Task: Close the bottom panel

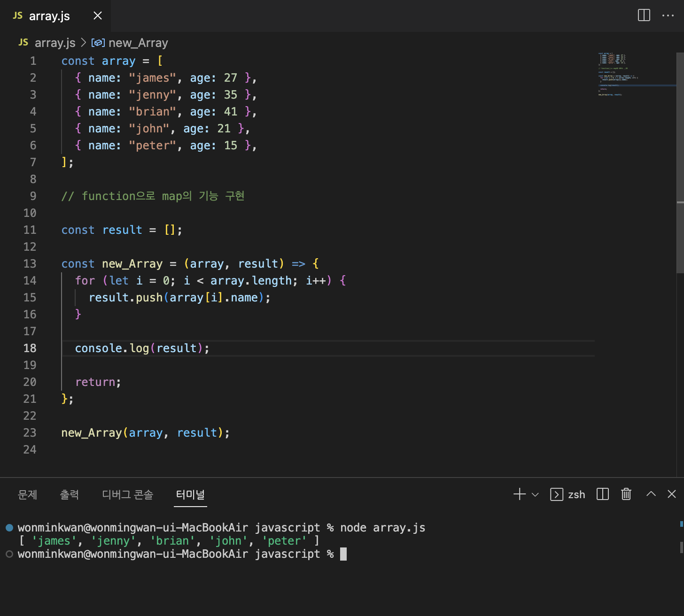Action: click(672, 494)
